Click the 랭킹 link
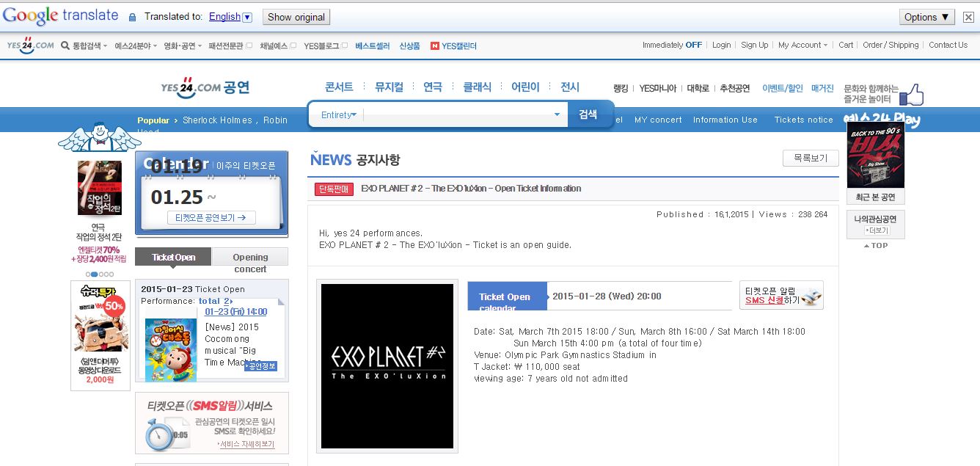The width and height of the screenshot is (980, 466). coord(621,88)
